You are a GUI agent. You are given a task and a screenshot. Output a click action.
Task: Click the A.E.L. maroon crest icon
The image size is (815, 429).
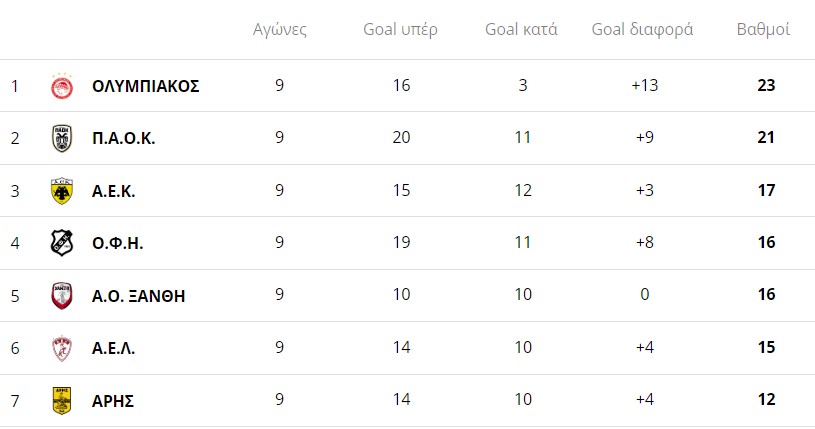click(62, 348)
